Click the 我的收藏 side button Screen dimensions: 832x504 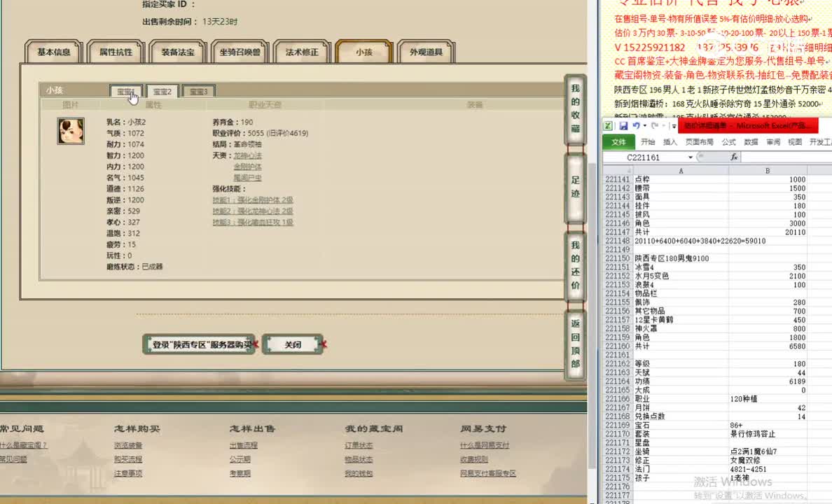point(575,108)
